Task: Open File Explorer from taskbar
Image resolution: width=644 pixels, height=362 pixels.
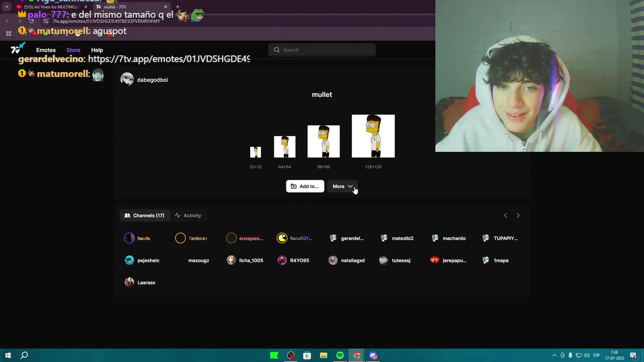Action: (324, 355)
